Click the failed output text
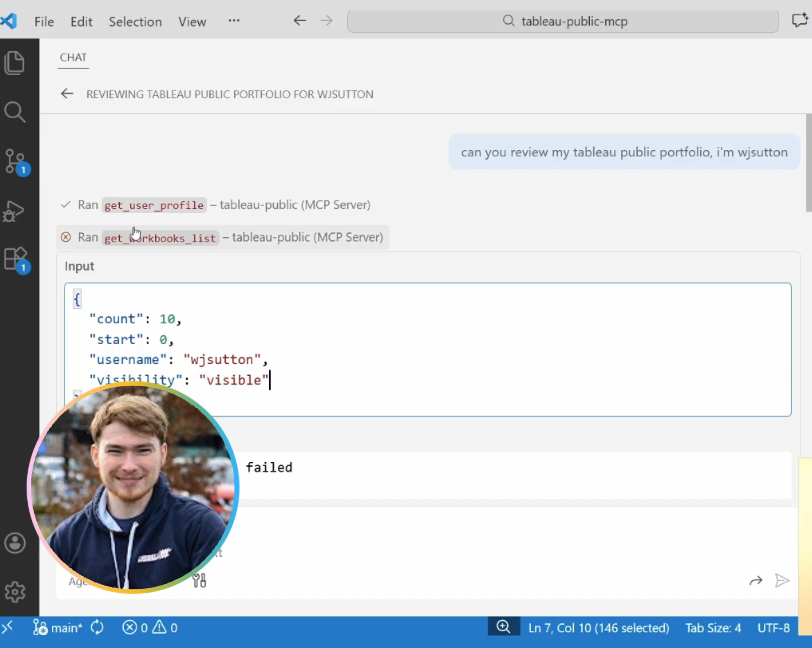812x648 pixels. tap(269, 467)
